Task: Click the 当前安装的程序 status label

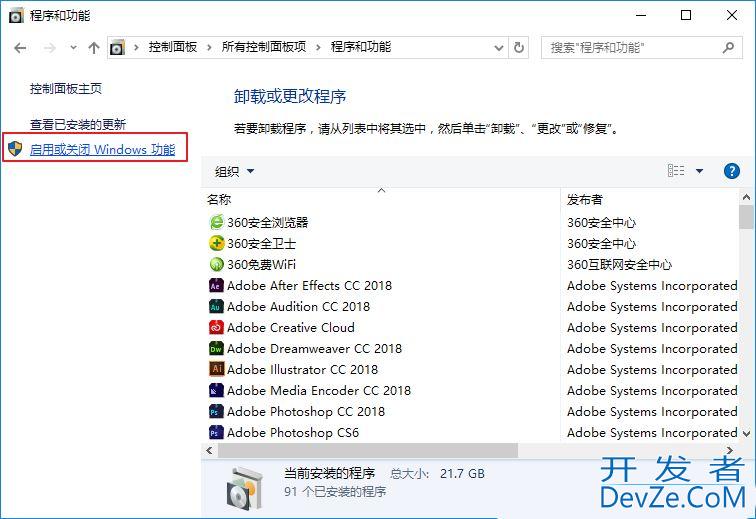Action: 329,473
